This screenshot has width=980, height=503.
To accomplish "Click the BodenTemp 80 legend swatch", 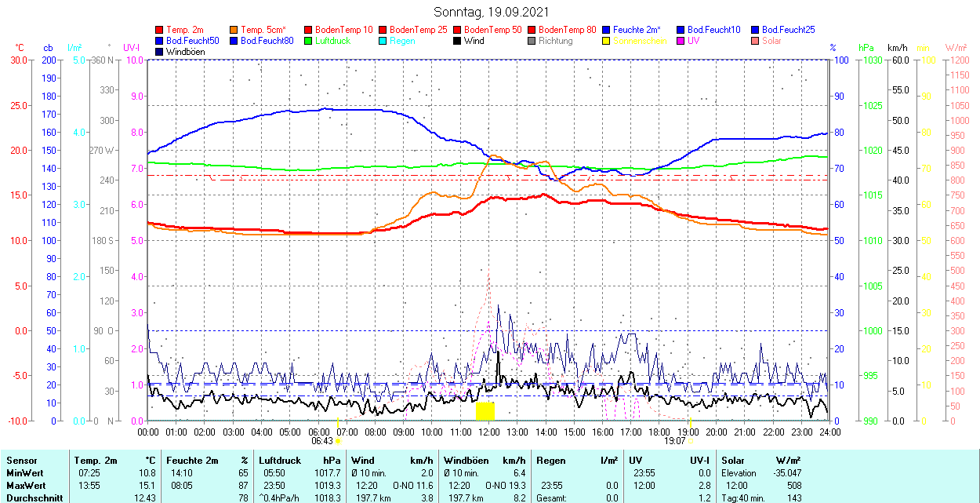I will [532, 30].
